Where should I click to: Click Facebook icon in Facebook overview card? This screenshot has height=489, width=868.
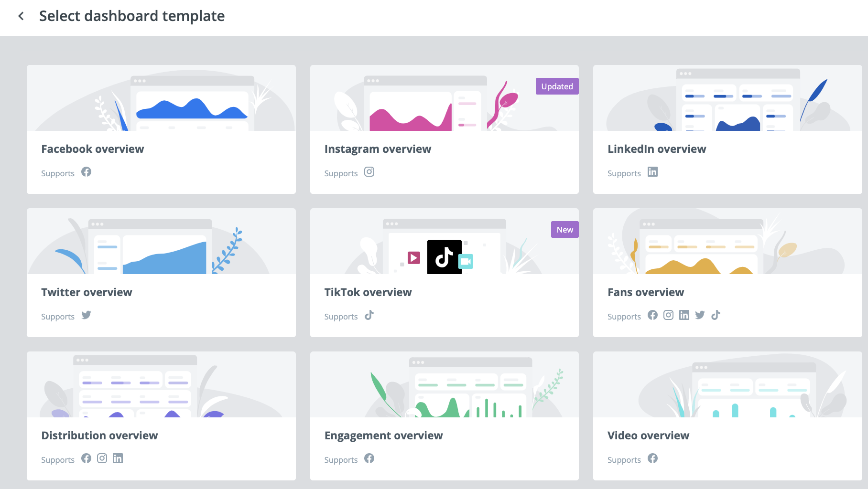[86, 172]
